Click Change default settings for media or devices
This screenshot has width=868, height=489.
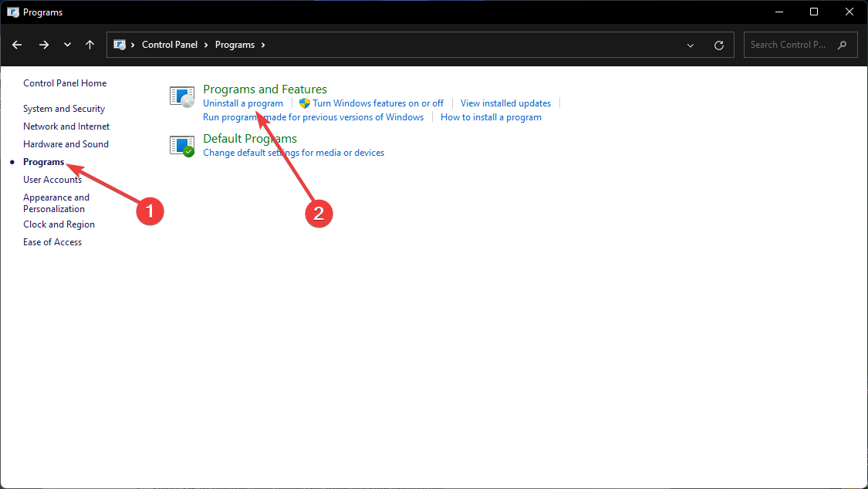click(293, 153)
